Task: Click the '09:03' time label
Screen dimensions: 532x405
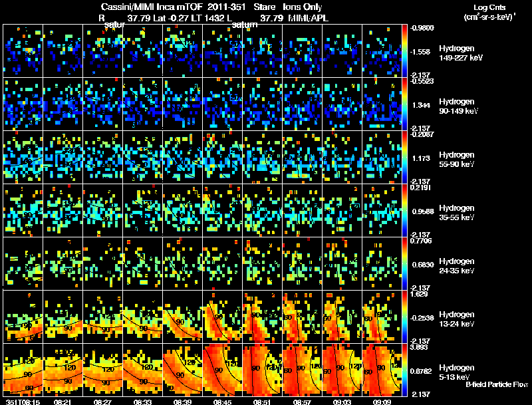Action: pyautogui.click(x=342, y=402)
